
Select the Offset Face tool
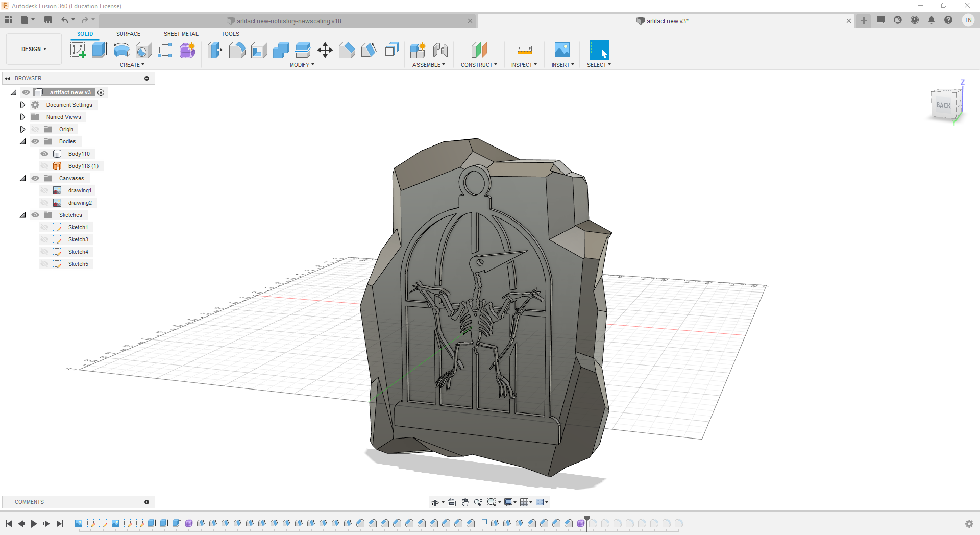point(303,50)
